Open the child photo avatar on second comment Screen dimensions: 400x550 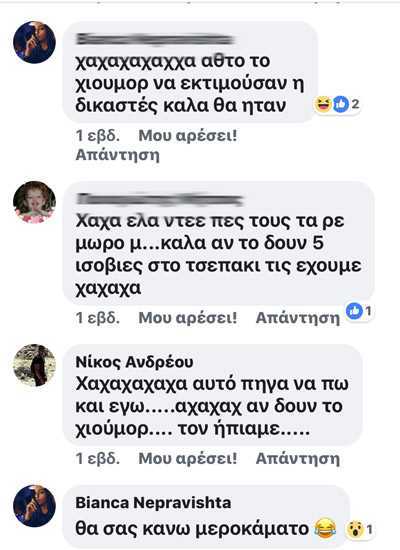[34, 202]
